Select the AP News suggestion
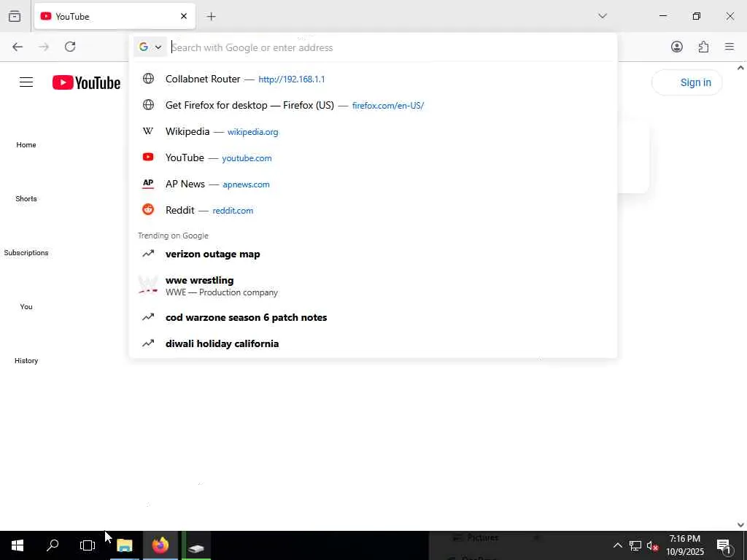This screenshot has height=560, width=747. pyautogui.click(x=373, y=184)
